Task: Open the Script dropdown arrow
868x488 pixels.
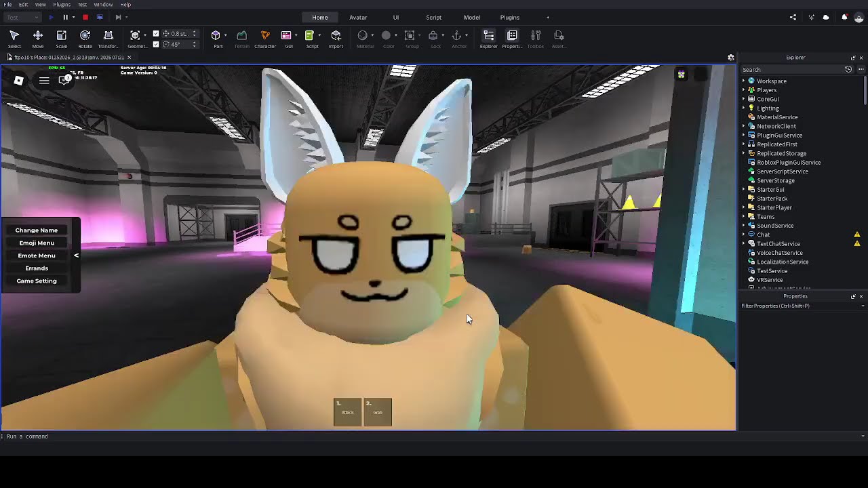Action: point(319,35)
